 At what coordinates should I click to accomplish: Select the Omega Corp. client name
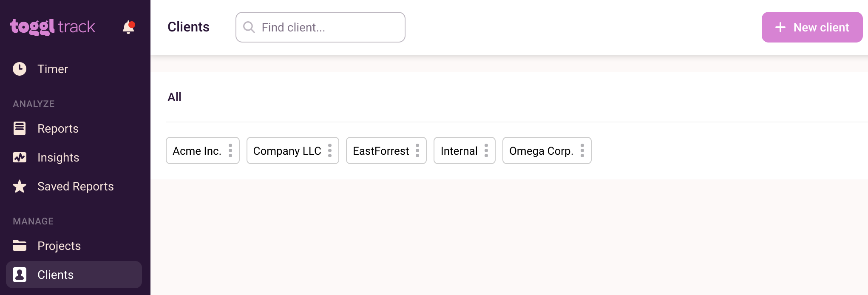[541, 151]
